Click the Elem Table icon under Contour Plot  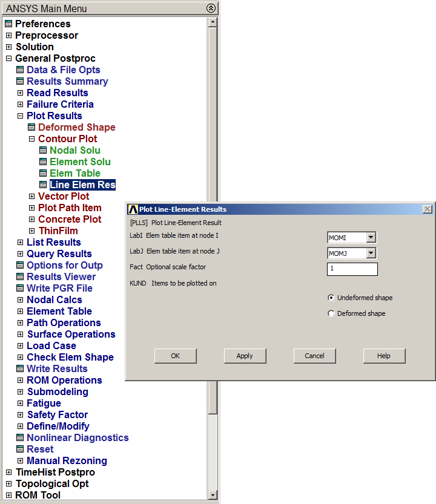43,174
